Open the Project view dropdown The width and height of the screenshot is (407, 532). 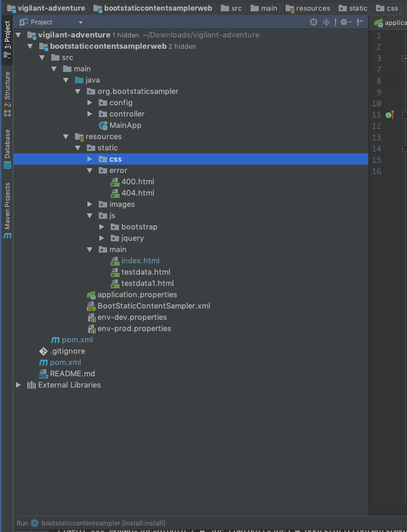tap(80, 22)
